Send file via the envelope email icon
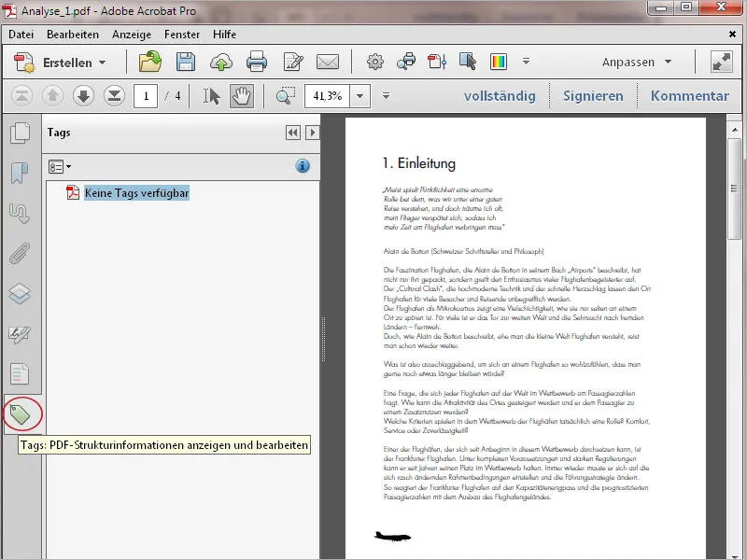 coord(328,62)
